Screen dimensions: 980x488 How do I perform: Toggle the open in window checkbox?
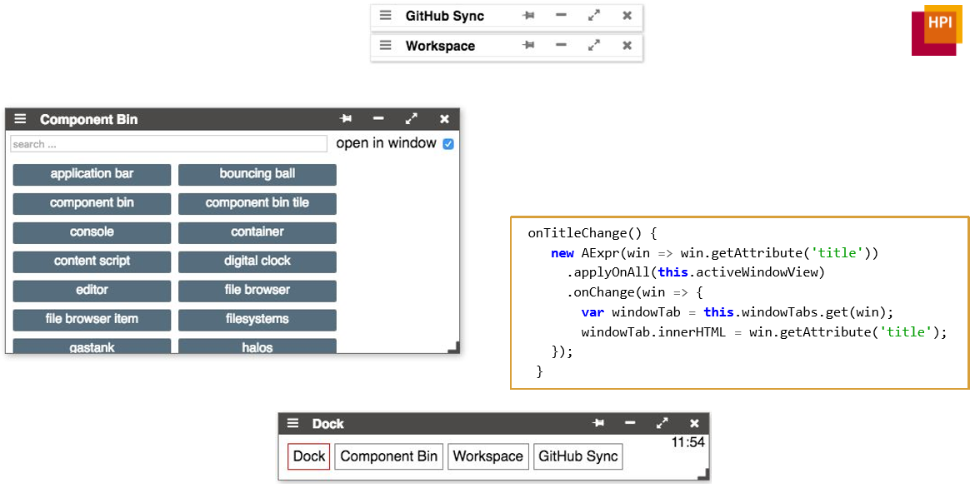tap(448, 144)
